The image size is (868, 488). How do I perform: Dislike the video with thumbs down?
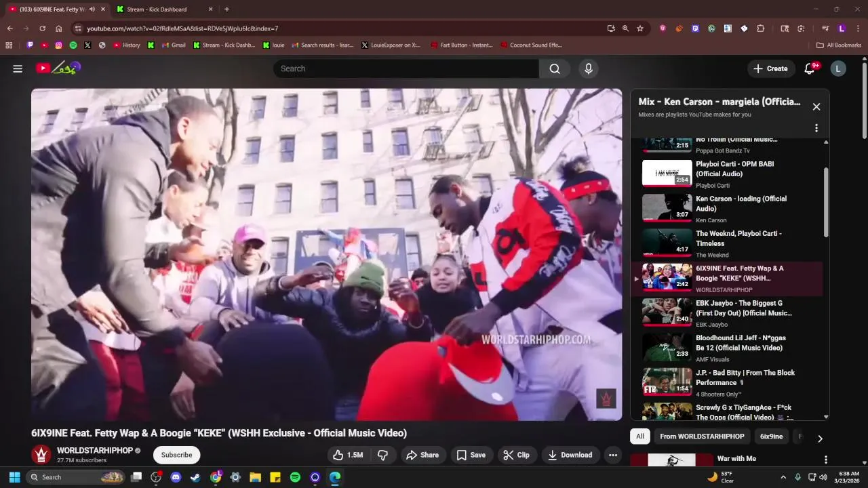pos(382,455)
